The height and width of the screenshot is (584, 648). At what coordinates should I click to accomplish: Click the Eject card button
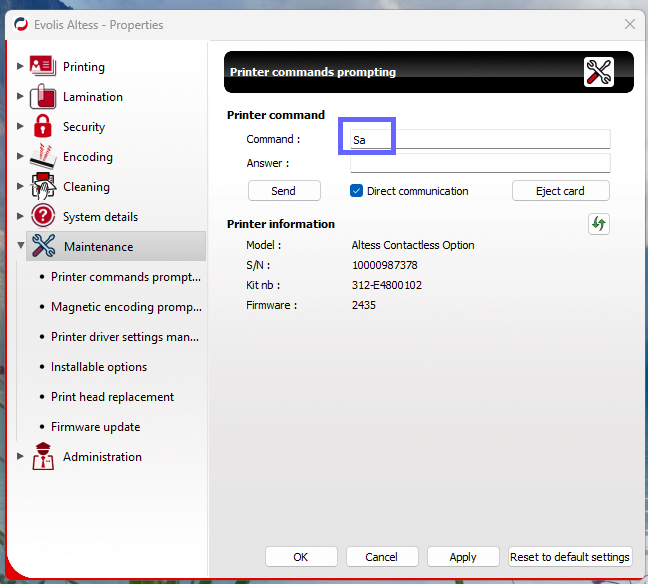click(x=560, y=191)
